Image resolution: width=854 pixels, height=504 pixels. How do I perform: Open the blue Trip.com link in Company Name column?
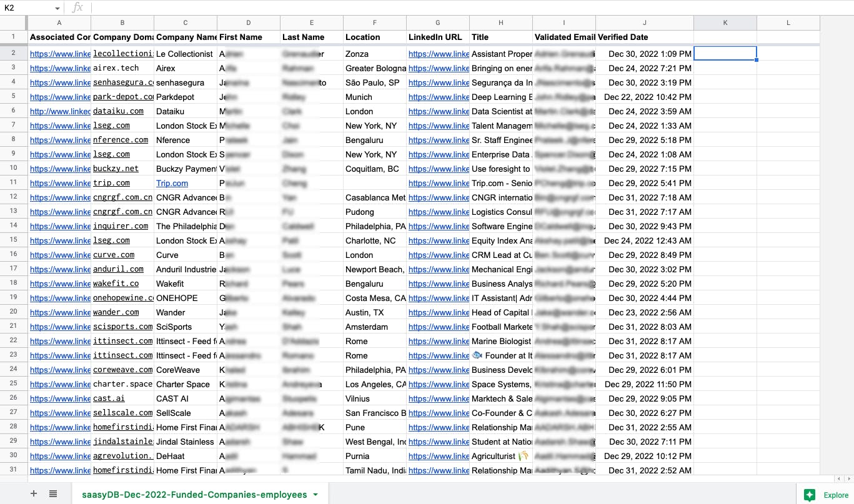point(172,183)
